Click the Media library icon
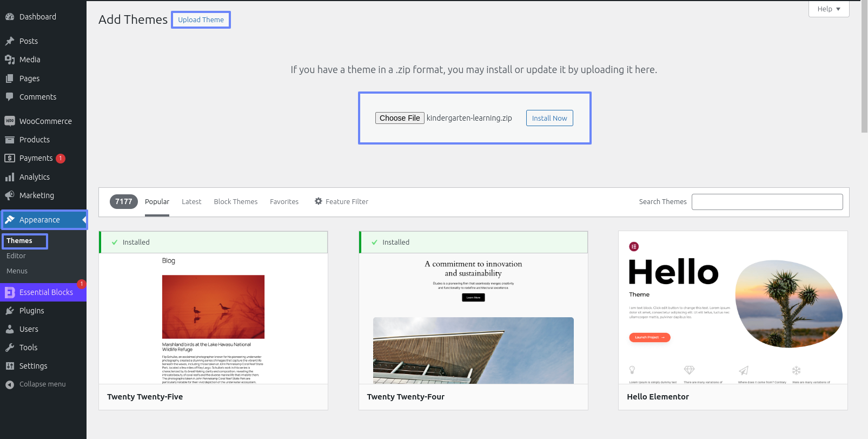 10,60
